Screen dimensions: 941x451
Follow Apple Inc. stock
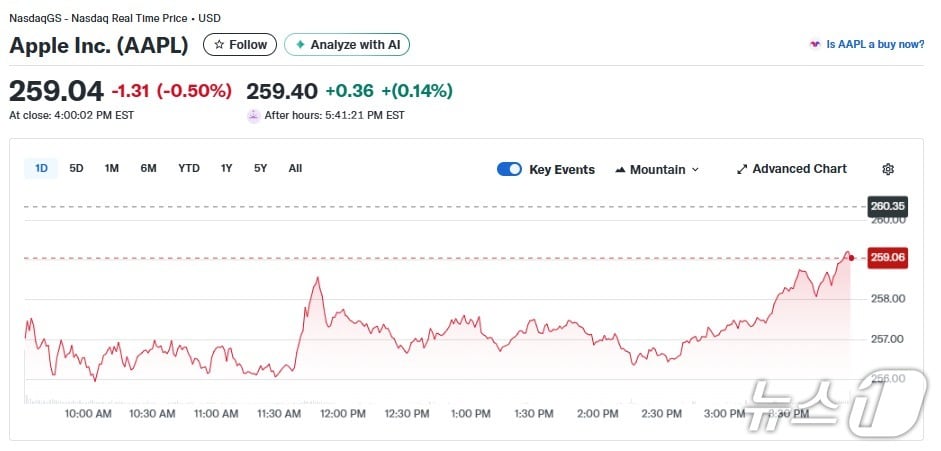point(240,45)
